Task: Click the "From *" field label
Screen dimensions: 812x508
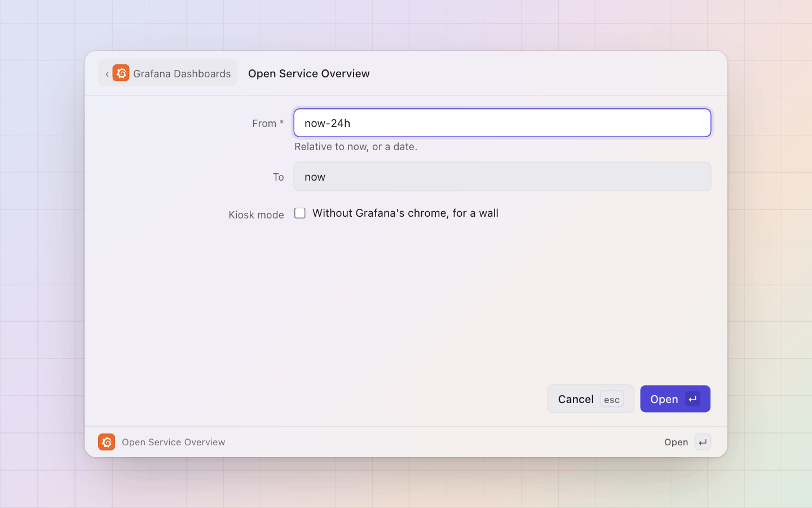Action: (x=268, y=124)
